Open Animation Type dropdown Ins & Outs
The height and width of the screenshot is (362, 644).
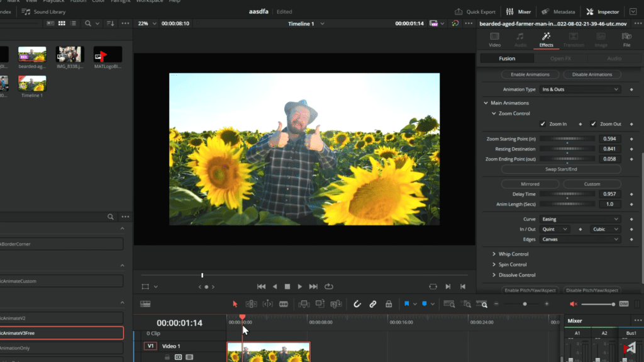[x=579, y=89]
